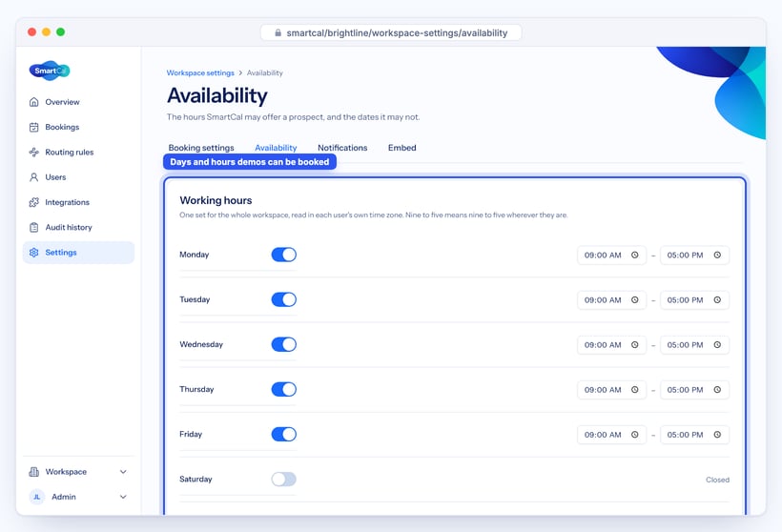Click clock icon in Wednesday start time
Screen dimensions: 782x532
635,344
